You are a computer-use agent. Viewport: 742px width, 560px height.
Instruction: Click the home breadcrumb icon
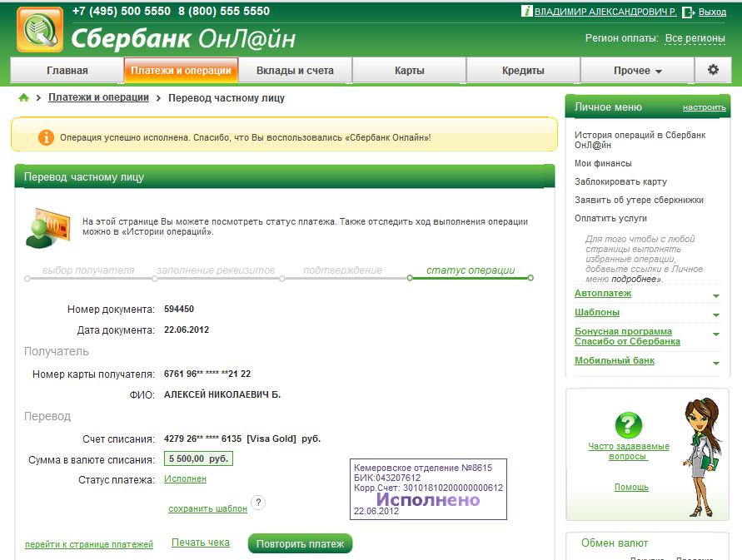[23, 98]
